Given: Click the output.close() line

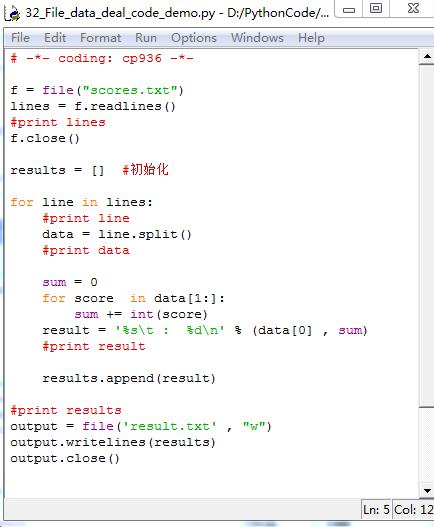Looking at the screenshot, I should pyautogui.click(x=65, y=458).
